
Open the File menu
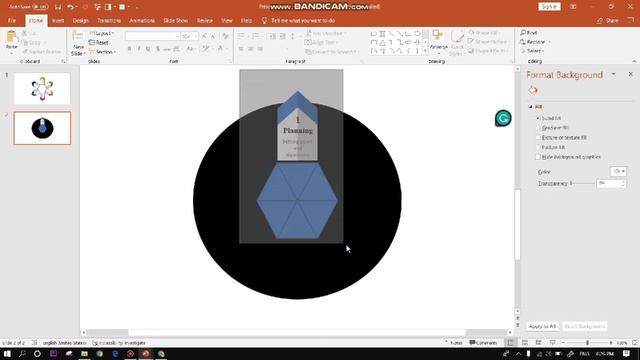point(12,20)
